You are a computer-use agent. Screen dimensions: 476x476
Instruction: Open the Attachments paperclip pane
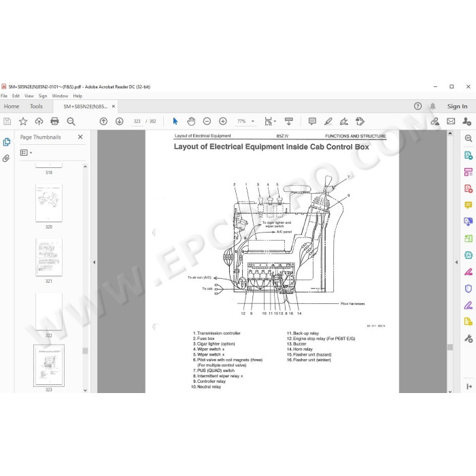coord(6,158)
